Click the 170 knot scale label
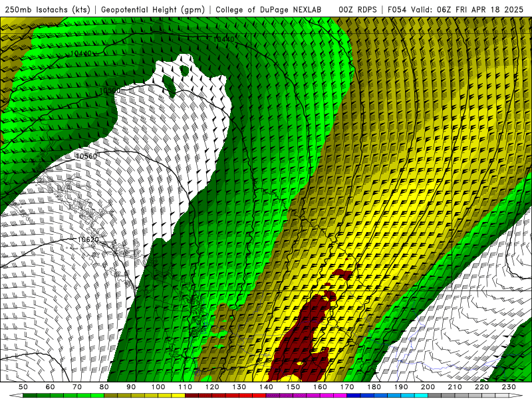Viewport: 532px width, 399px height. [346, 387]
